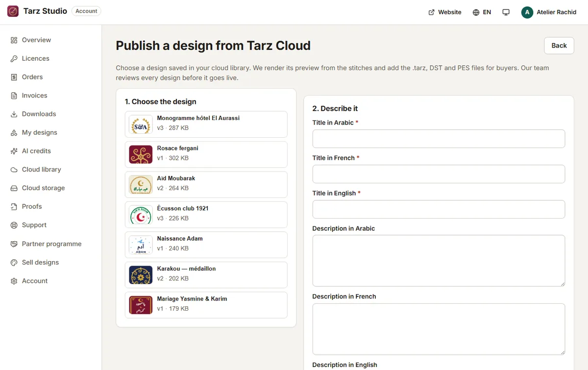588x370 pixels.
Task: Toggle the display theme monitor icon
Action: [506, 12]
